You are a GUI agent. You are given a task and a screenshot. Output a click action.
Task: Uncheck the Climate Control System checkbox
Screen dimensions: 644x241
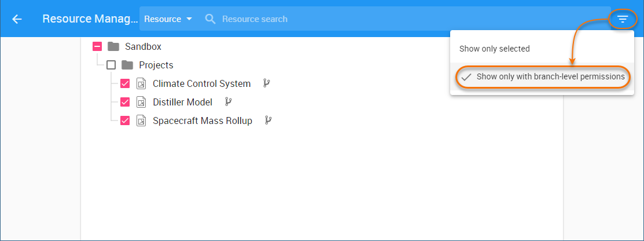pyautogui.click(x=125, y=83)
